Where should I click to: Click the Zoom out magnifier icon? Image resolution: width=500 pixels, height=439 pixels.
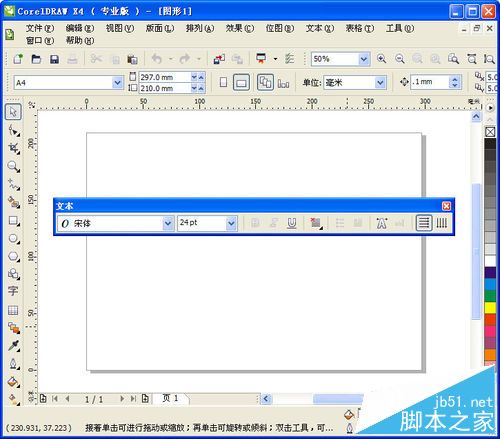point(400,59)
